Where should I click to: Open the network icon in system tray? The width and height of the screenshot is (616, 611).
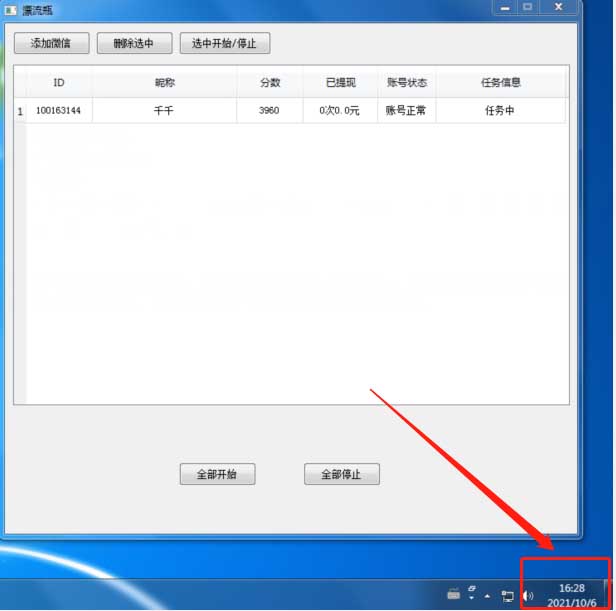[x=508, y=596]
